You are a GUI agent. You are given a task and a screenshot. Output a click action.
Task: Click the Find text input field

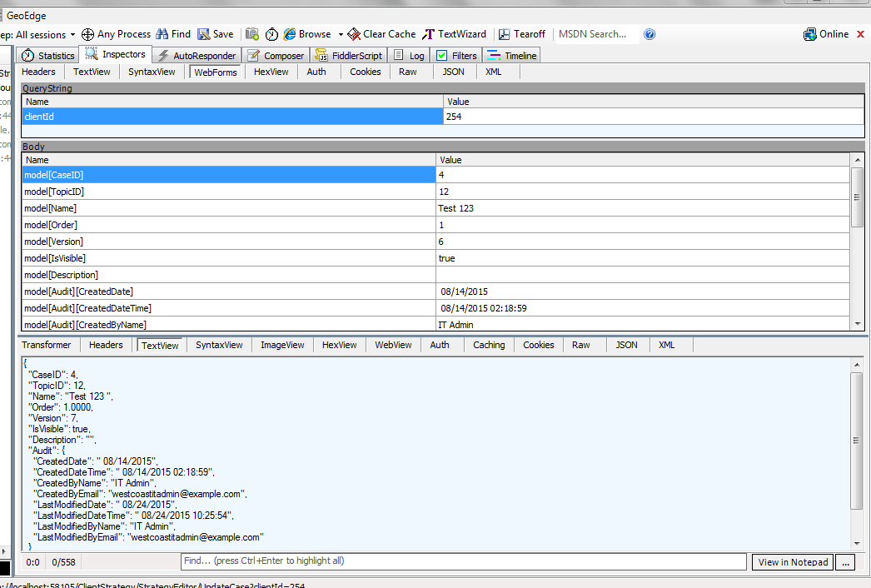pos(463,561)
